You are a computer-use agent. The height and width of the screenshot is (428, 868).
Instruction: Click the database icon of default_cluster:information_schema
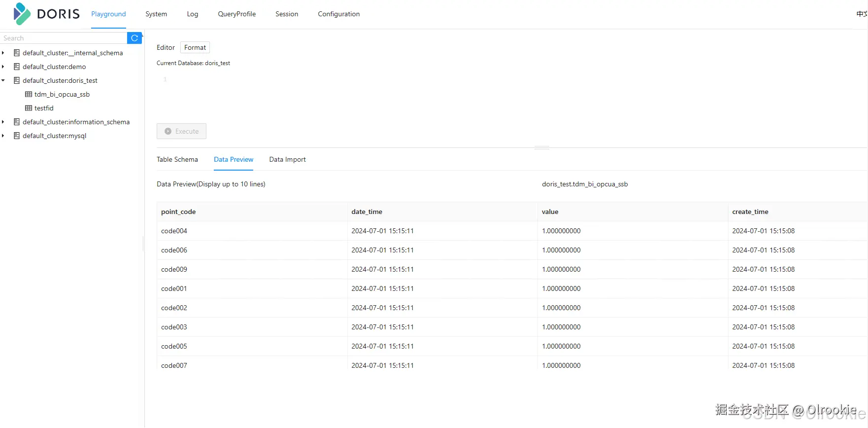pos(17,122)
